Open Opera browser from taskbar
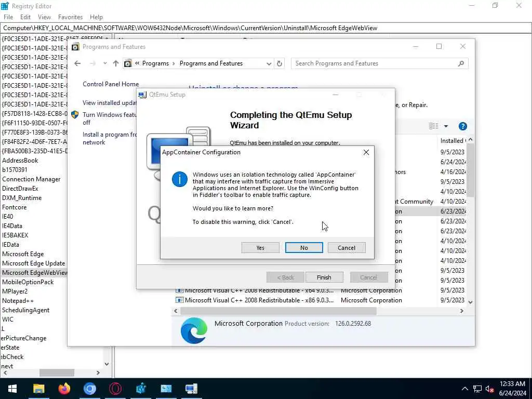The height and width of the screenshot is (399, 532). (x=115, y=389)
